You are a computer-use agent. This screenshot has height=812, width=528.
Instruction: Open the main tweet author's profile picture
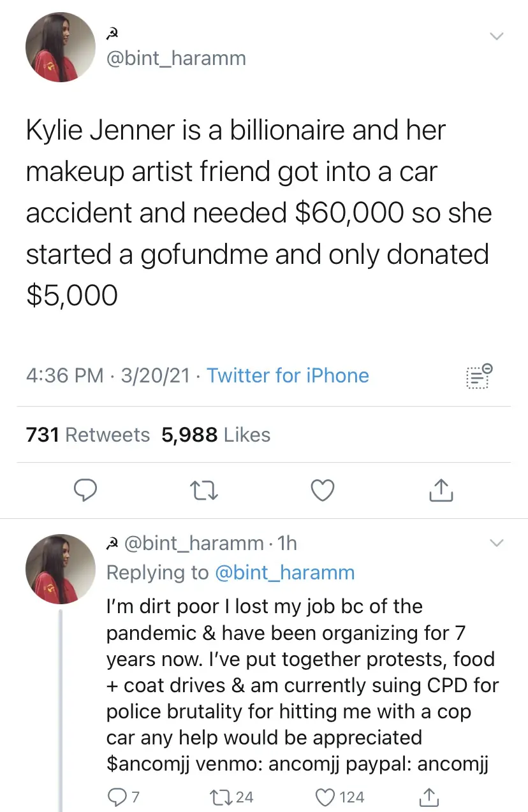coord(61,47)
